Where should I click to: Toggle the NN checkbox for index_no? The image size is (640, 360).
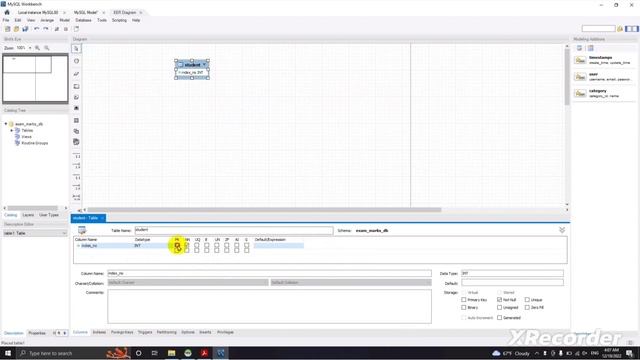(187, 246)
